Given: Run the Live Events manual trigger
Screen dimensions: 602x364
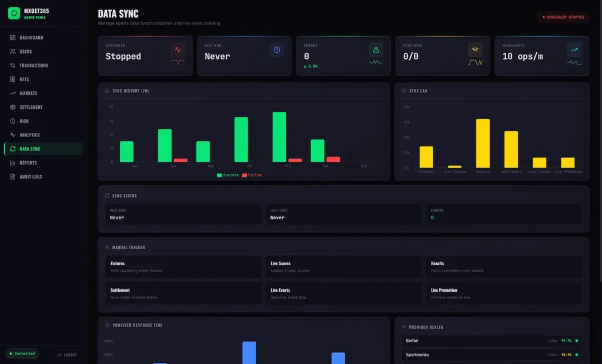Looking at the screenshot, I should point(343,293).
